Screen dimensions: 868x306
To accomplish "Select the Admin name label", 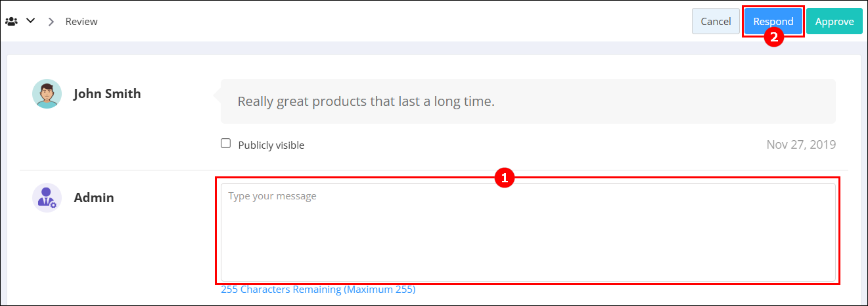I will 94,197.
